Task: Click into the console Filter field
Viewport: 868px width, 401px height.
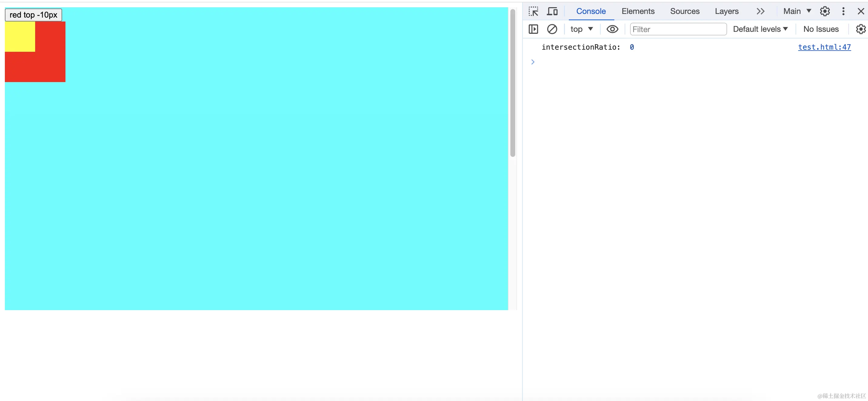Action: coord(678,29)
